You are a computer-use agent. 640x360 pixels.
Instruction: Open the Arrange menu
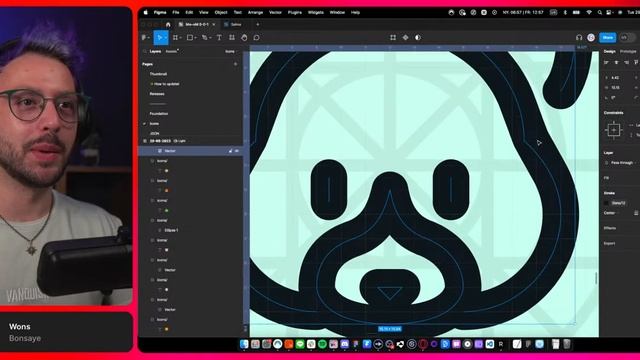[x=256, y=13]
